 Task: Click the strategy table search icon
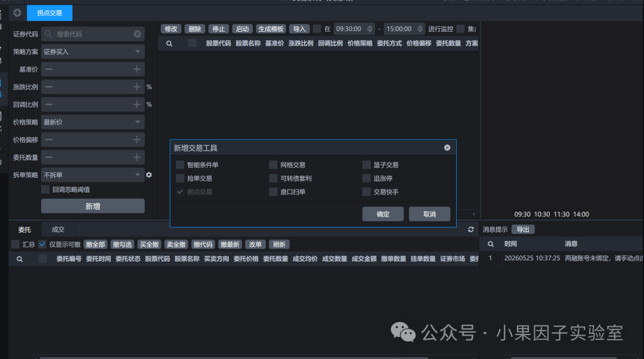(x=169, y=44)
